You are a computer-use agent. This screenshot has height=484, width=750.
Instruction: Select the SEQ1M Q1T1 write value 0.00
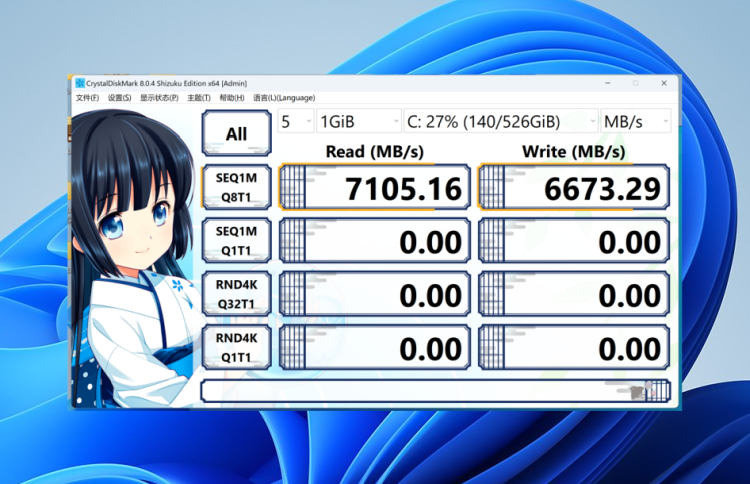click(574, 241)
